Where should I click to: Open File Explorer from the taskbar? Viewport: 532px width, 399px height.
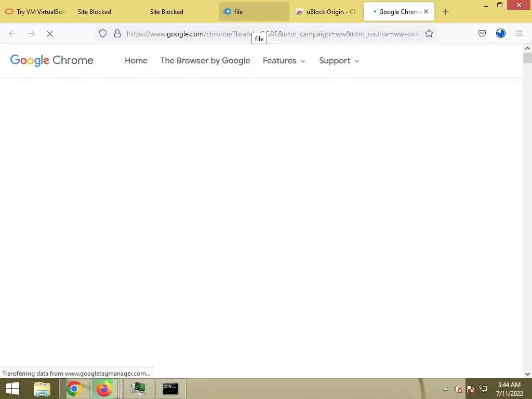pos(42,389)
